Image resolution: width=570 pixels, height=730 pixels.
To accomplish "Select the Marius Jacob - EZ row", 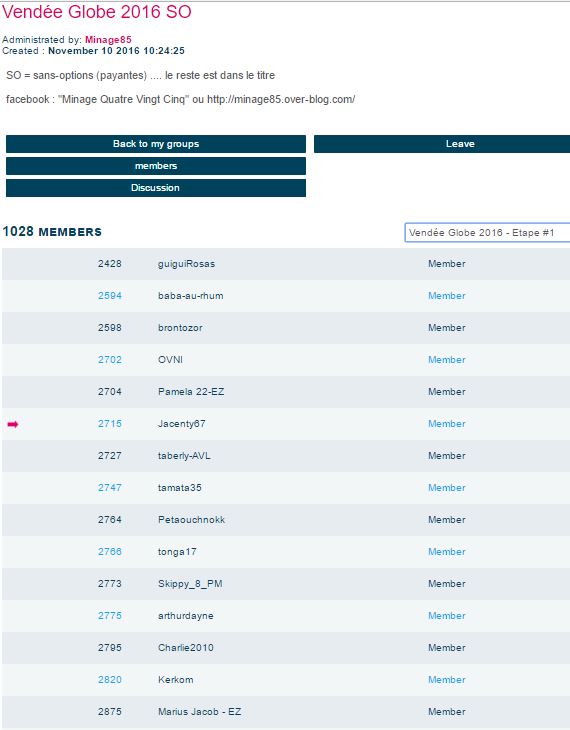I will [286, 712].
